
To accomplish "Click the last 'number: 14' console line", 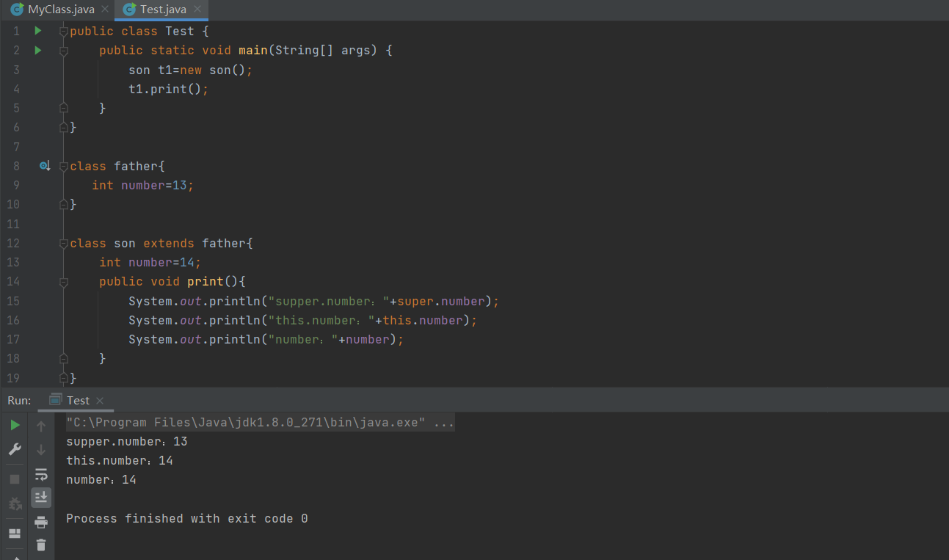I will pos(101,480).
